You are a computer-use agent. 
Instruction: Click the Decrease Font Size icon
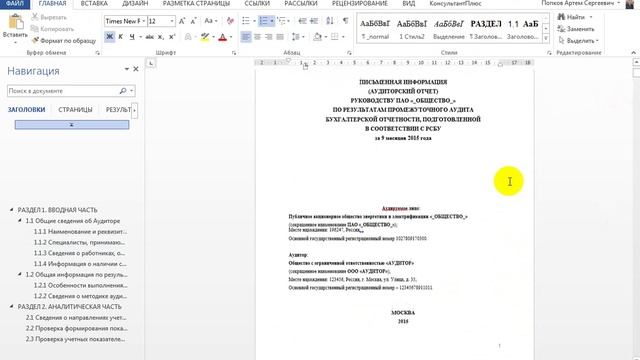pyautogui.click(x=193, y=21)
